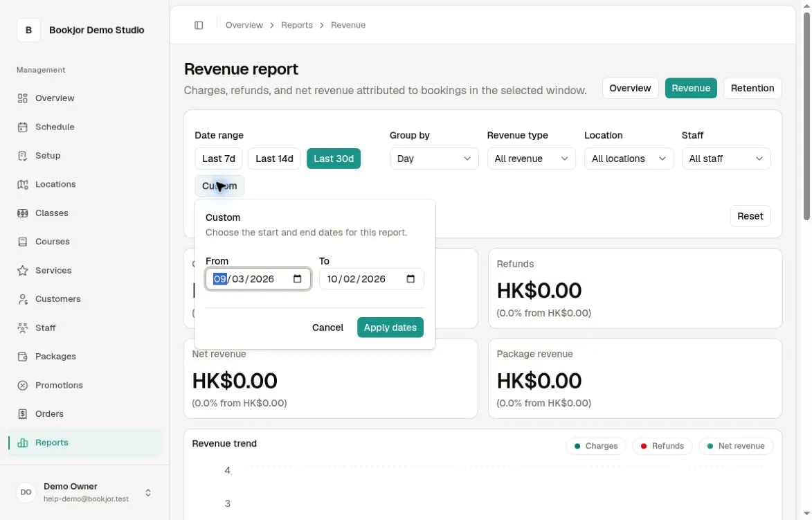This screenshot has width=812, height=520.
Task: Click the Revenue breadcrumb item
Action: 348,26
